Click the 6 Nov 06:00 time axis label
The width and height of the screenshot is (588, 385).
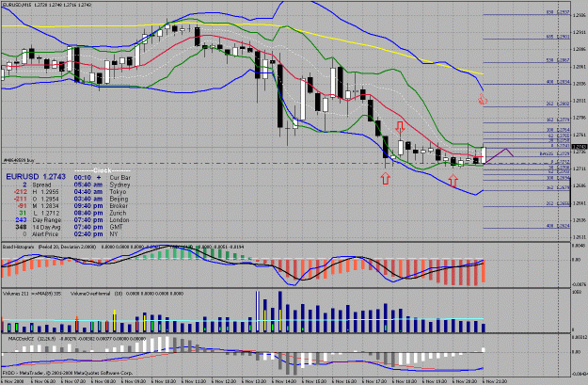coord(44,381)
